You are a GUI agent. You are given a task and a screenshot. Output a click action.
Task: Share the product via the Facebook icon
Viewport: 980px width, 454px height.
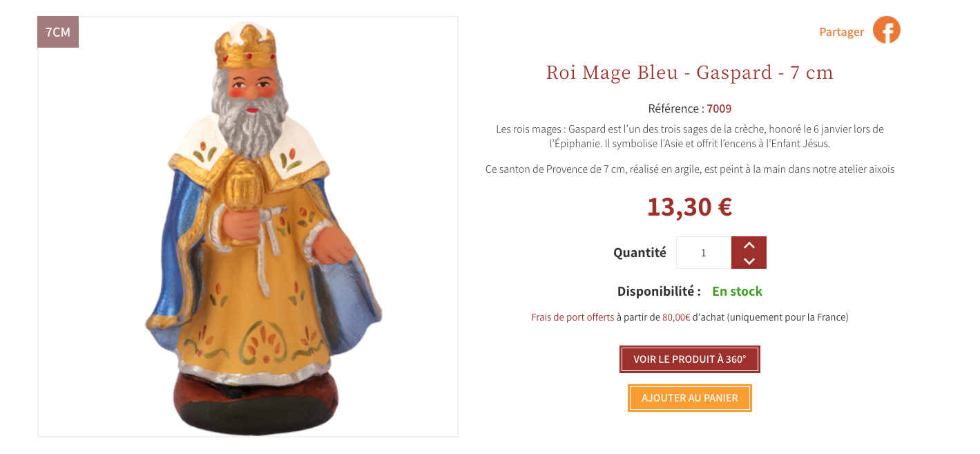pyautogui.click(x=886, y=30)
